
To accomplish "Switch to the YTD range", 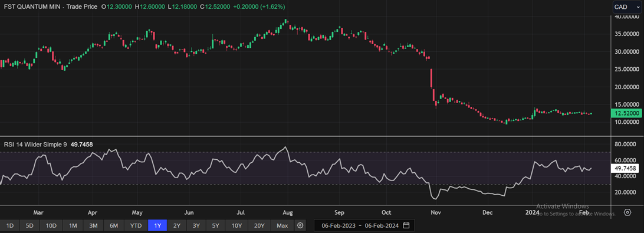I will click(x=136, y=225).
